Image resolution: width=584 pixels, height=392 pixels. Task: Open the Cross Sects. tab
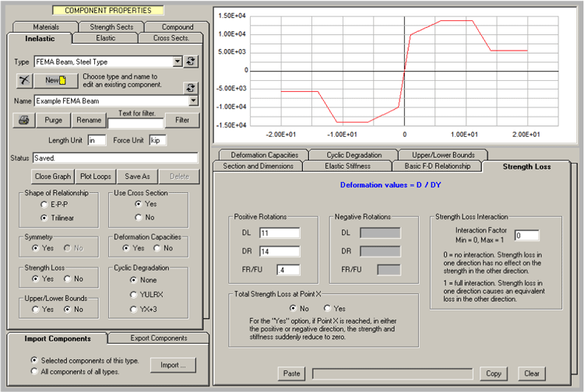(171, 38)
